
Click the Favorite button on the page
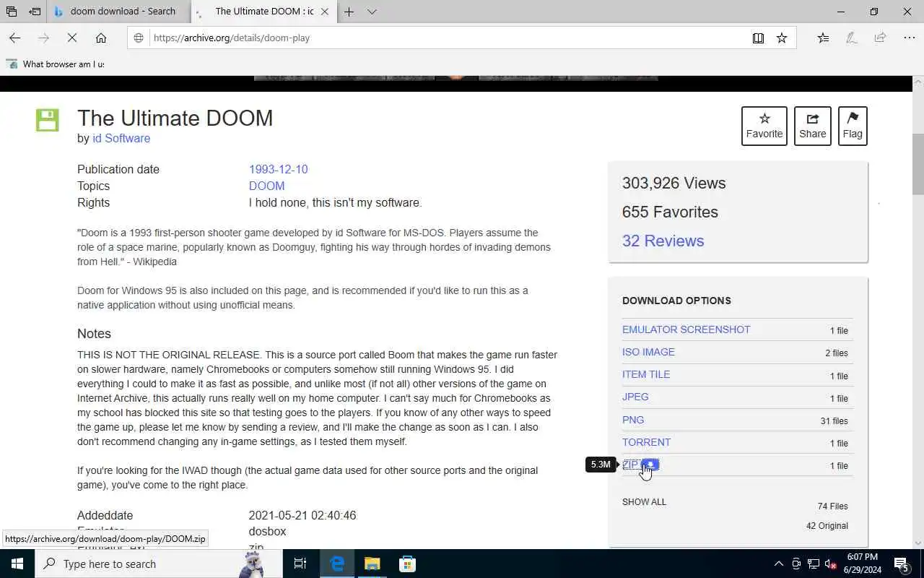click(x=764, y=126)
